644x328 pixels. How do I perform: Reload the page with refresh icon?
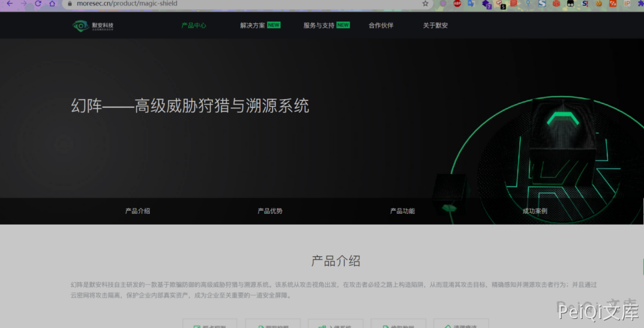click(x=38, y=4)
